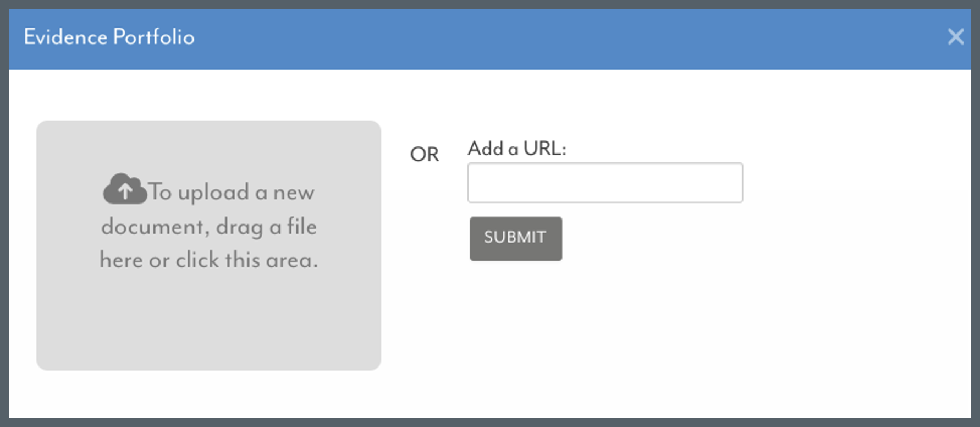
Task: Open file picker via the gray upload zone
Action: pos(208,245)
